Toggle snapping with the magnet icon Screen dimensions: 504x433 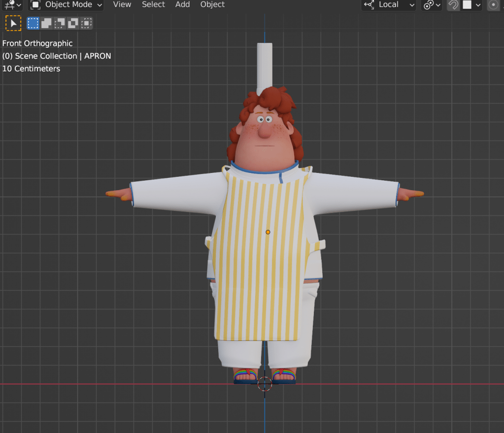coord(453,5)
